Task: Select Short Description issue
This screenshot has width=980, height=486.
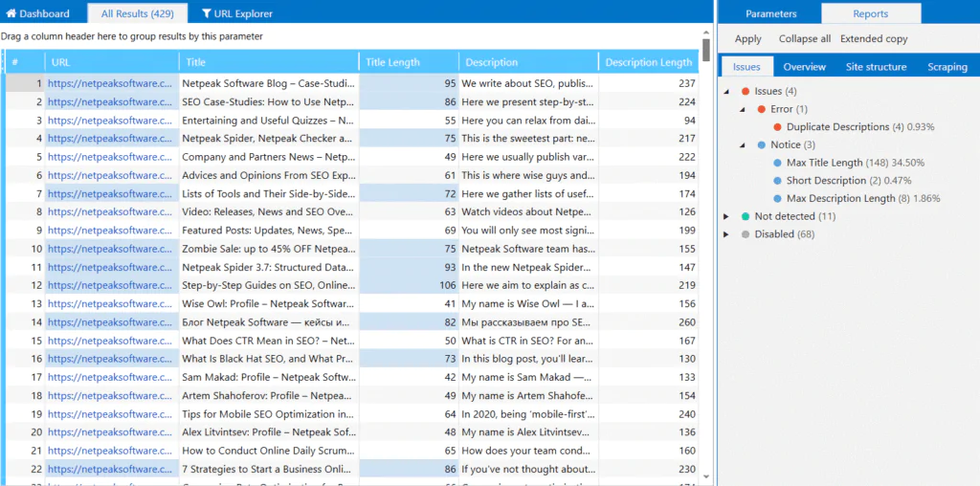Action: [826, 181]
